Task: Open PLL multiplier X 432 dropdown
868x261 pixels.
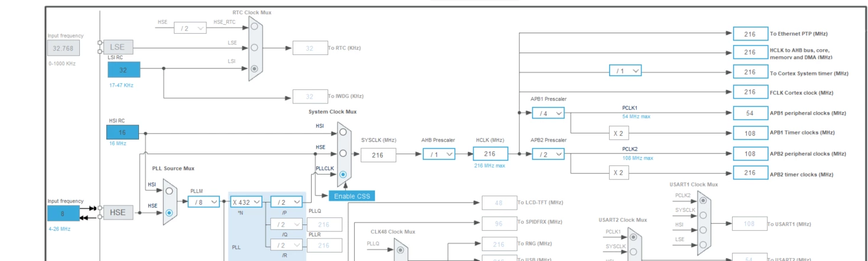Action: (246, 202)
